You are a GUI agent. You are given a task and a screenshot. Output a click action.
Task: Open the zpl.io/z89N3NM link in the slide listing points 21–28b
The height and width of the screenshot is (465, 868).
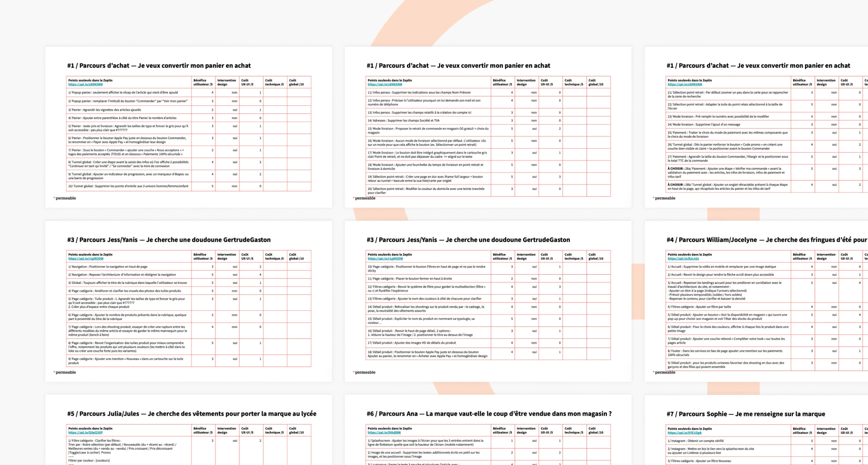point(685,85)
